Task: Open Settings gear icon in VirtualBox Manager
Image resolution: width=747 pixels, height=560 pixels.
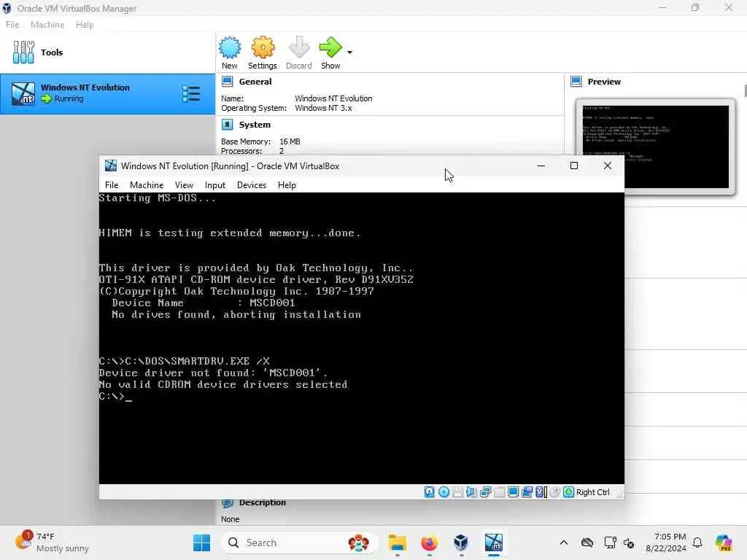Action: pyautogui.click(x=263, y=47)
